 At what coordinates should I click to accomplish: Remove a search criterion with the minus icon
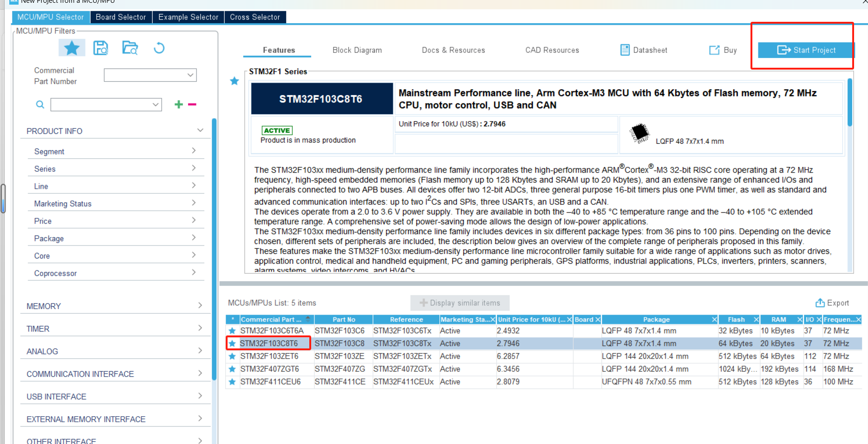pos(192,104)
